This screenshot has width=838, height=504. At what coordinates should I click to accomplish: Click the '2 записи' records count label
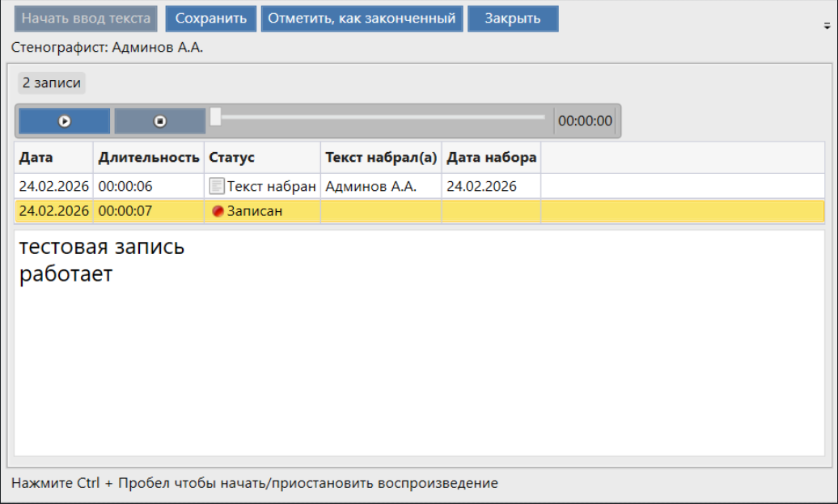pos(51,83)
